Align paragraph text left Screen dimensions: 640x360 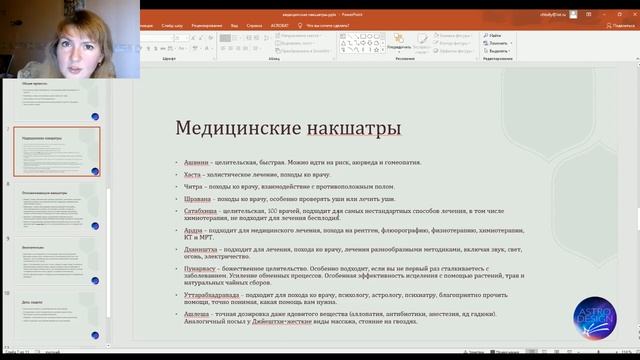tap(223, 48)
